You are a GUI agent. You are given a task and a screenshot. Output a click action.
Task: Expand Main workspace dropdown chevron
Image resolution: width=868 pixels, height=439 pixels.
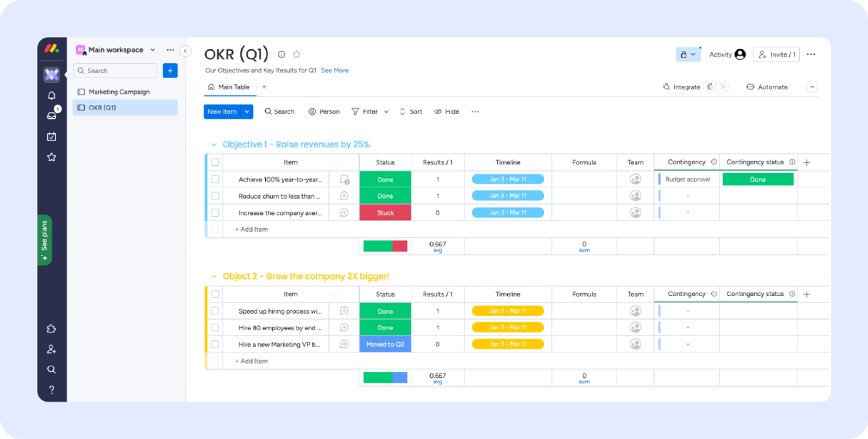point(152,50)
